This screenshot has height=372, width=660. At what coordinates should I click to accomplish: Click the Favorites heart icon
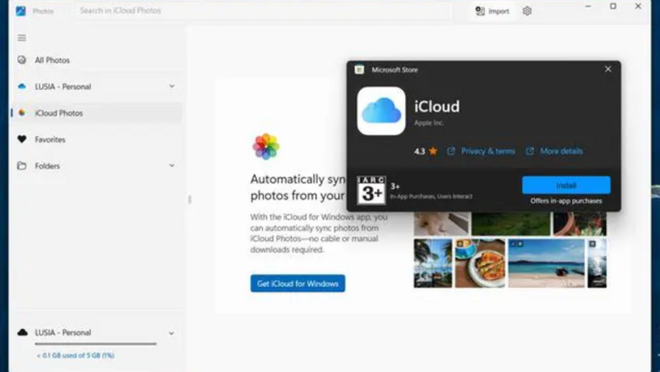pos(22,139)
